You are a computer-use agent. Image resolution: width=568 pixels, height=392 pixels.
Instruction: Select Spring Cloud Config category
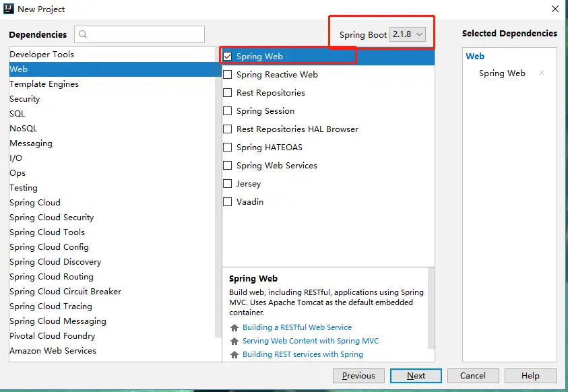(x=112, y=247)
